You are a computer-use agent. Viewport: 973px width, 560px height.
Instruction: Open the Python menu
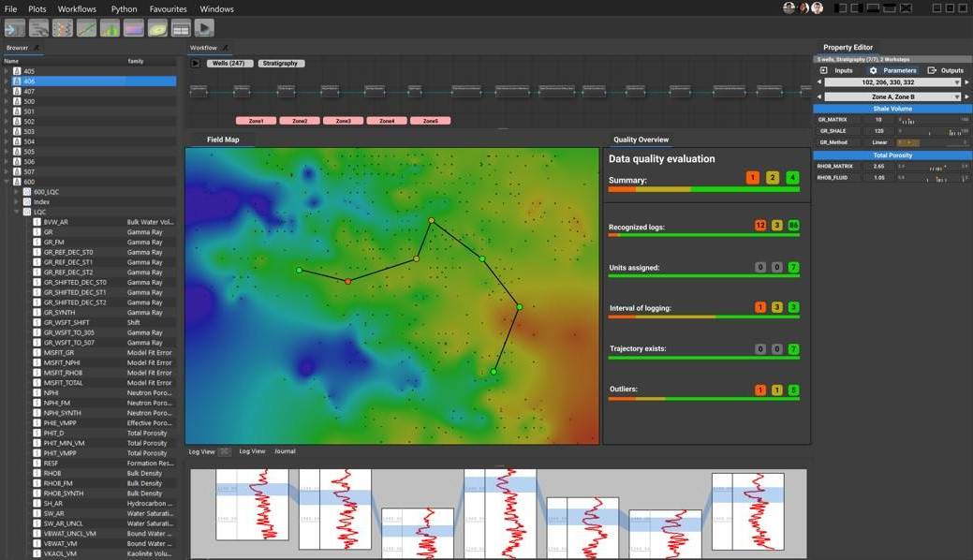click(124, 9)
